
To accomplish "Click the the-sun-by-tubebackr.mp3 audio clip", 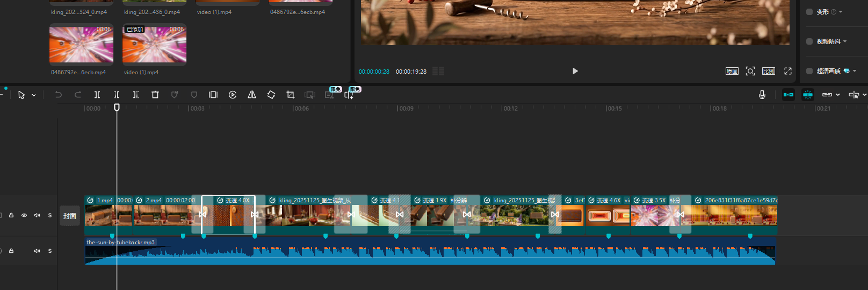I will coord(430,252).
